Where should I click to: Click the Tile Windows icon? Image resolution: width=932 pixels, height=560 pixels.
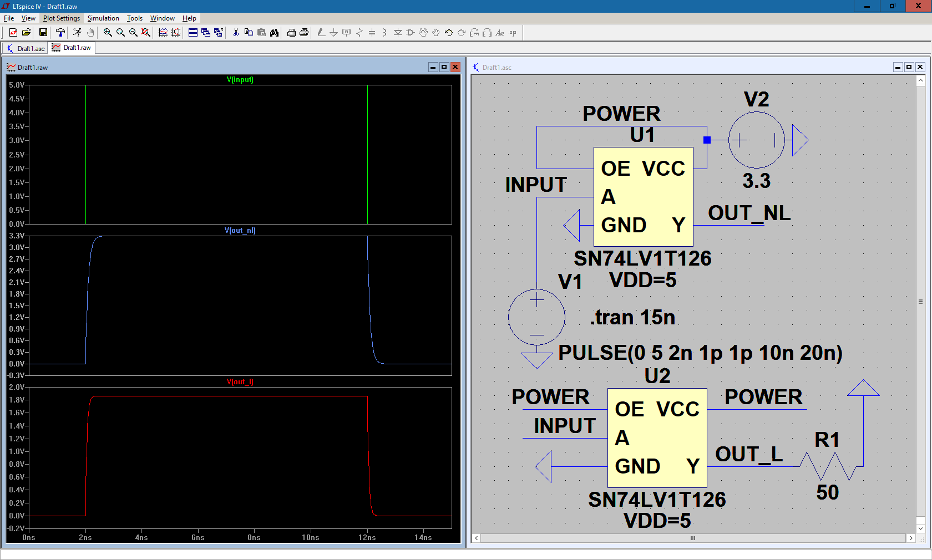pyautogui.click(x=193, y=33)
